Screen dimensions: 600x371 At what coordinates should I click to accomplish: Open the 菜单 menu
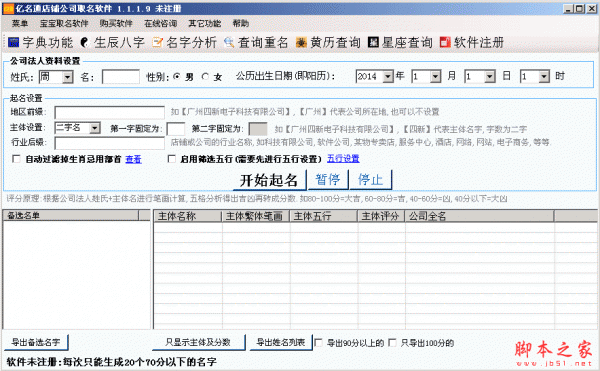tap(20, 24)
